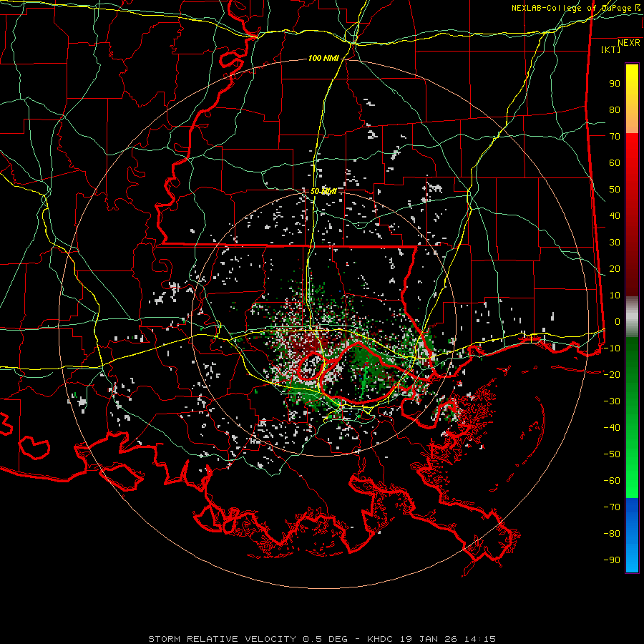Click the -20 scale label
The image size is (644, 644).
[612, 375]
